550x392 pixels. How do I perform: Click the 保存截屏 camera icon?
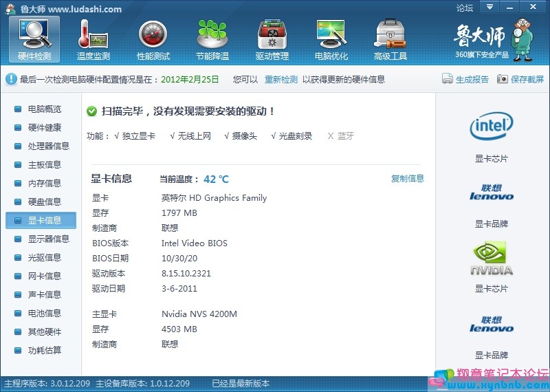[503, 79]
